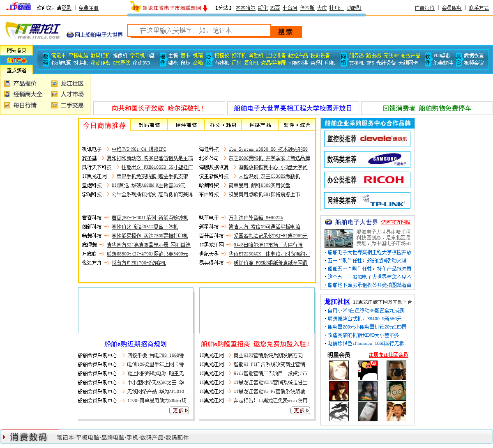Open the 悦海方舟FK1700-2访客机 article
The width and height of the screenshot is (493, 448).
[x=139, y=263]
